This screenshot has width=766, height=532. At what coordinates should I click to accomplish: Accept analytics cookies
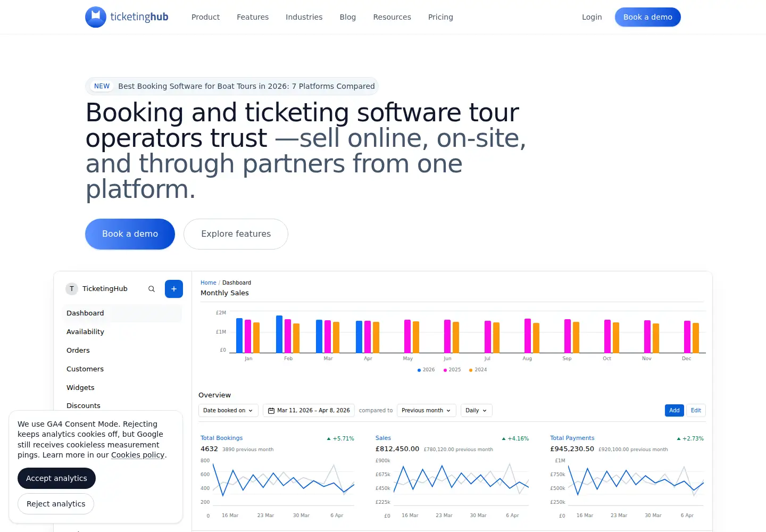click(56, 478)
